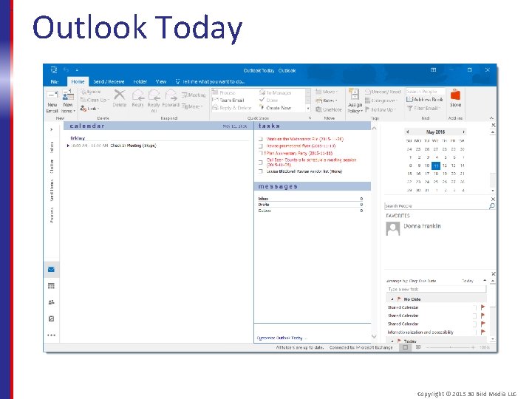Image resolution: width=532 pixels, height=399 pixels.
Task: Open the File tab
Action: pyautogui.click(x=55, y=82)
